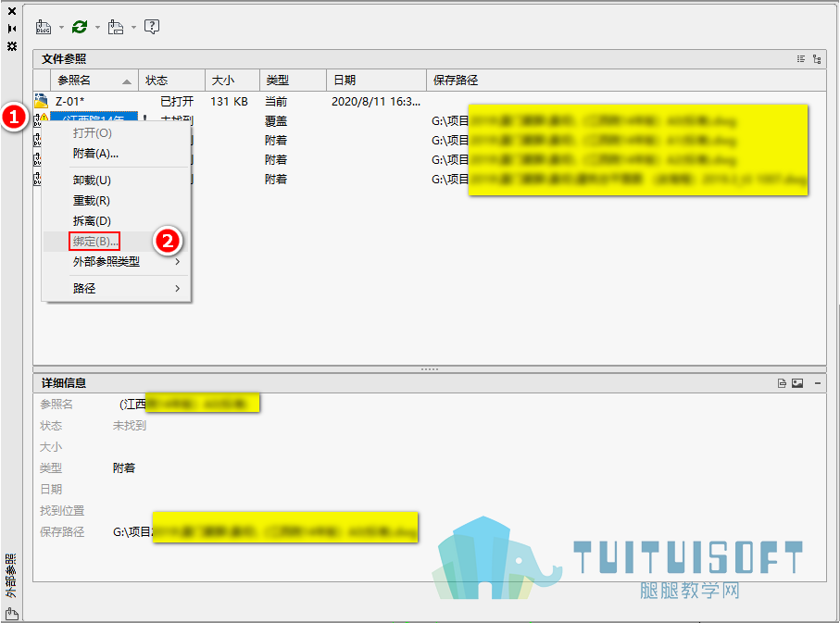
Task: Sort by 参照名 column header
Action: pos(94,81)
